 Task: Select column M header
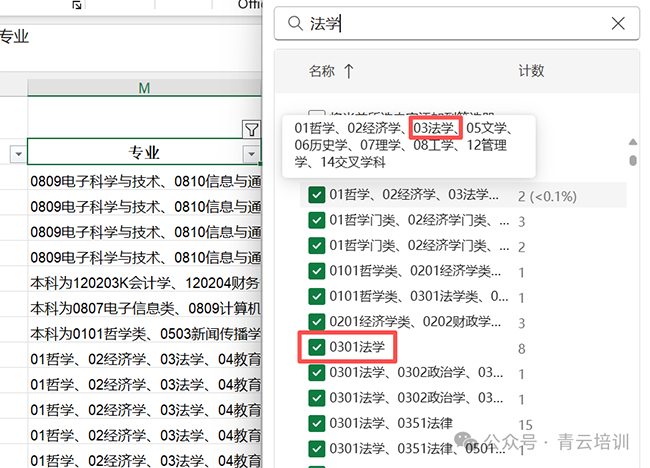[x=144, y=88]
